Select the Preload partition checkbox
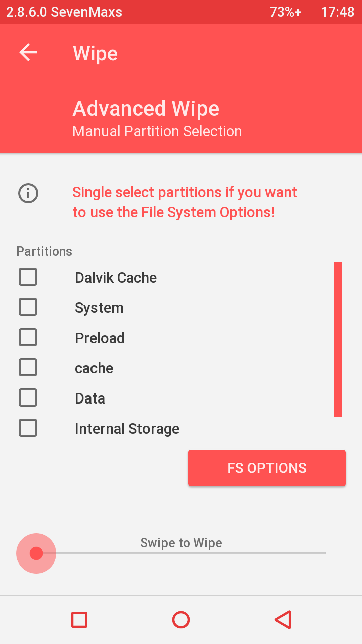Image resolution: width=362 pixels, height=644 pixels. pyautogui.click(x=28, y=337)
